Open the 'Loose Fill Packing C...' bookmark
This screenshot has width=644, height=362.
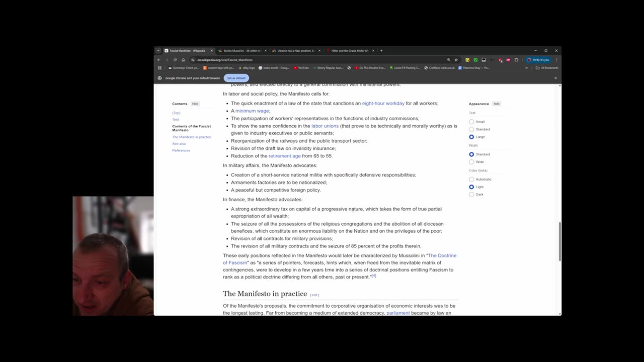pos(405,68)
